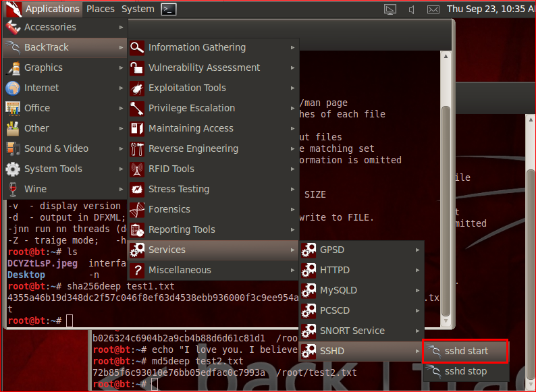536x392 pixels.
Task: Expand the PCSCD submenu arrow
Action: [x=418, y=310]
